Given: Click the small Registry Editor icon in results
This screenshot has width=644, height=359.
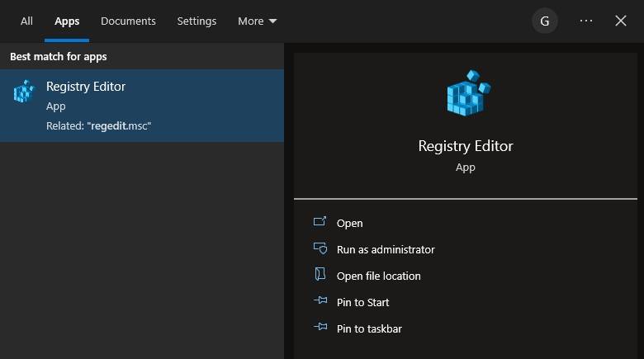Looking at the screenshot, I should coord(24,92).
